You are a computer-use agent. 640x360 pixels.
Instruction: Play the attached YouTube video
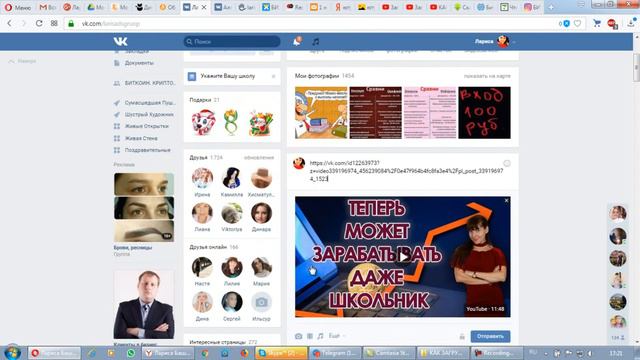click(402, 257)
